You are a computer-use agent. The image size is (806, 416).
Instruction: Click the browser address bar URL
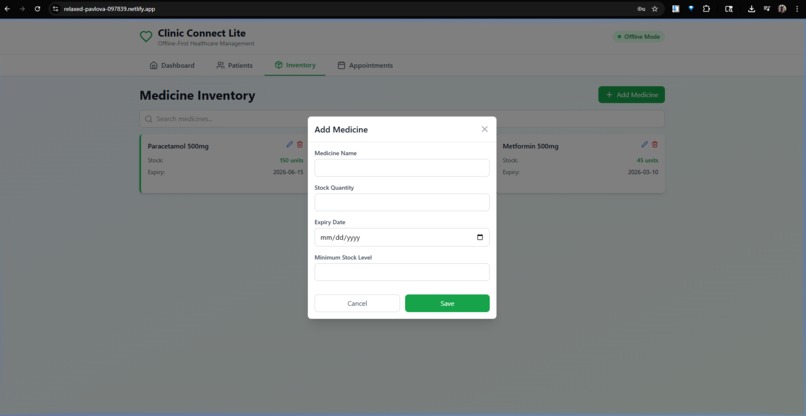[x=109, y=9]
